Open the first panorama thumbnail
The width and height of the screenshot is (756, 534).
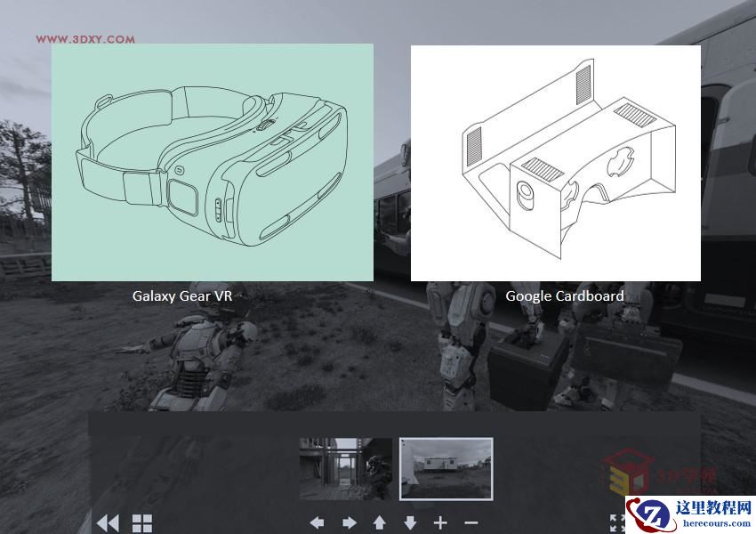click(345, 468)
